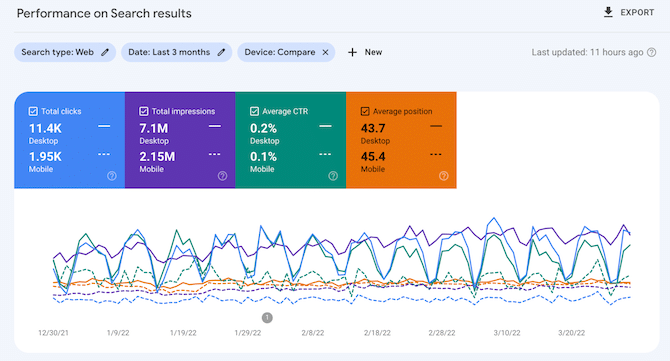Edit the Date: Last 3 months pencil icon
670x361 pixels.
click(x=221, y=52)
